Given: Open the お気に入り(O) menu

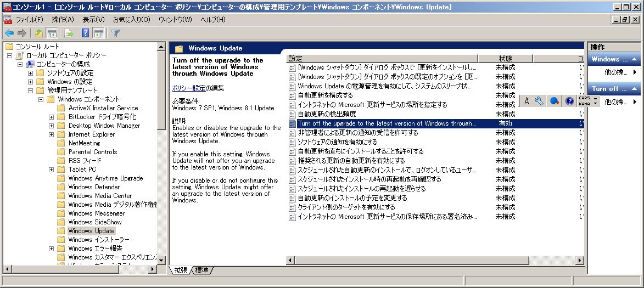Looking at the screenshot, I should (x=131, y=20).
